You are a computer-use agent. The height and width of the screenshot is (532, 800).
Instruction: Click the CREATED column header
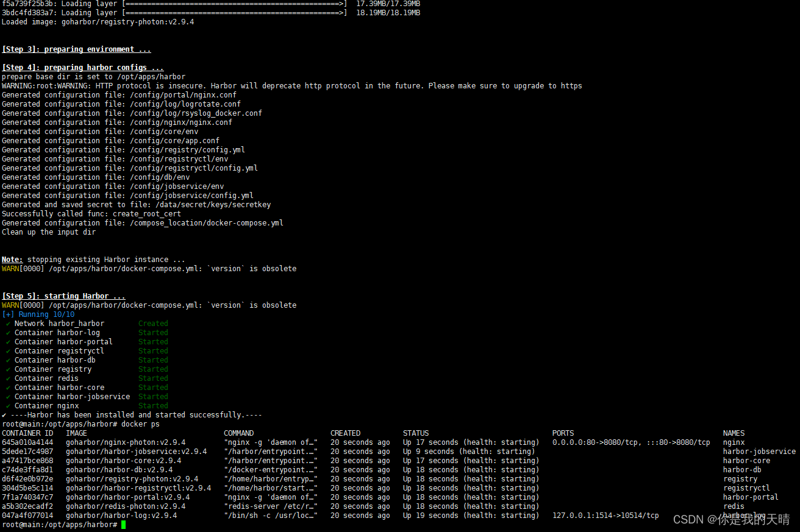(x=346, y=433)
